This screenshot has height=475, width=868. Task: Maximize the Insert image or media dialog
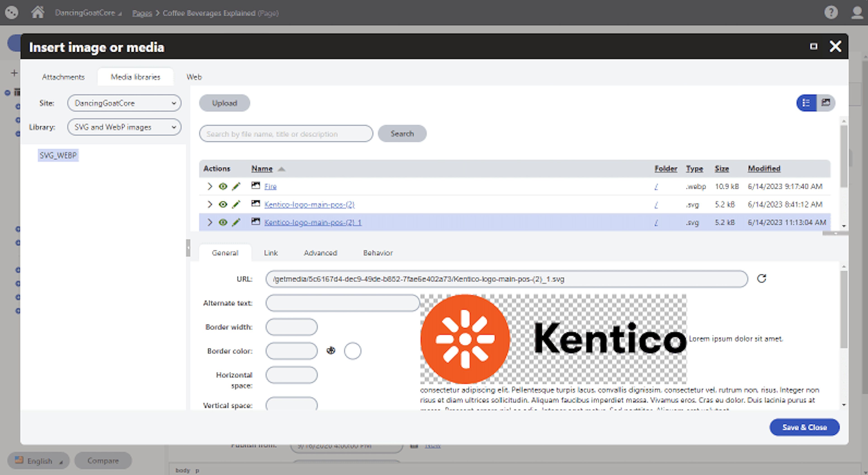[x=814, y=46]
